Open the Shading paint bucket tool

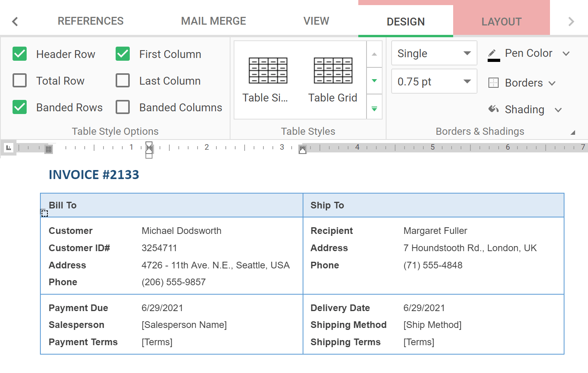coord(493,109)
